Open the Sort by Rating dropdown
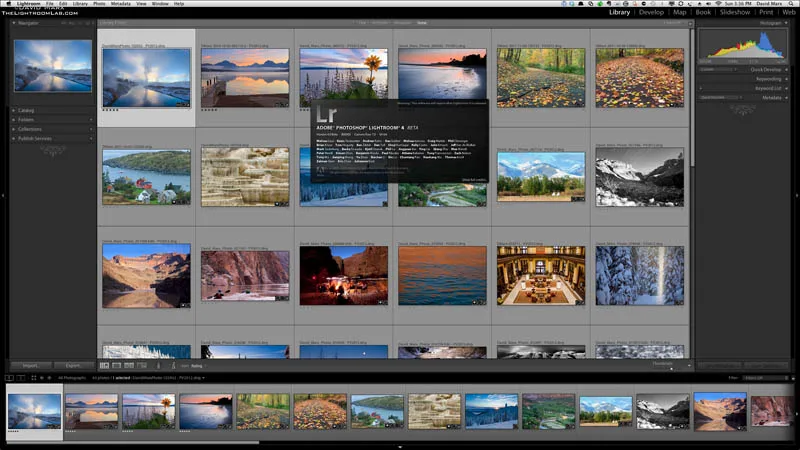The height and width of the screenshot is (450, 800). pos(197,366)
